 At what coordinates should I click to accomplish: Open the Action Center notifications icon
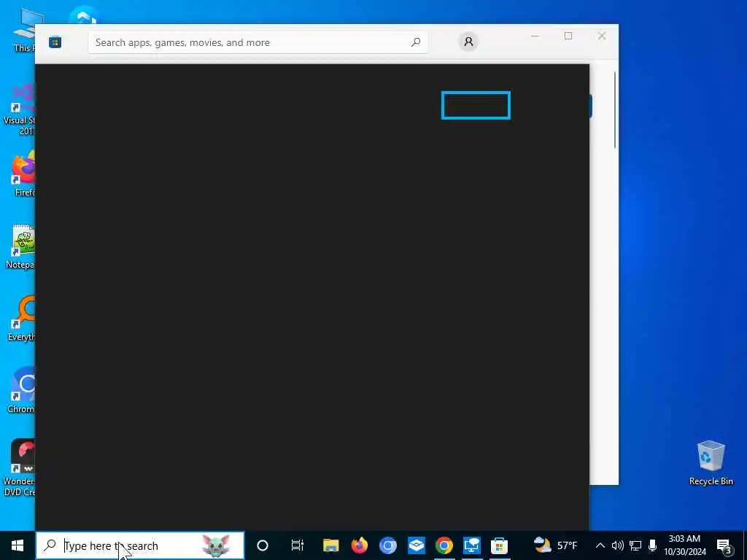point(724,545)
